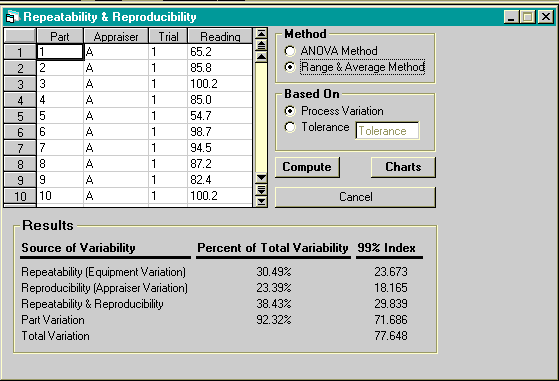The width and height of the screenshot is (559, 381).
Task: Click Total Variation index 77.648
Action: (391, 336)
